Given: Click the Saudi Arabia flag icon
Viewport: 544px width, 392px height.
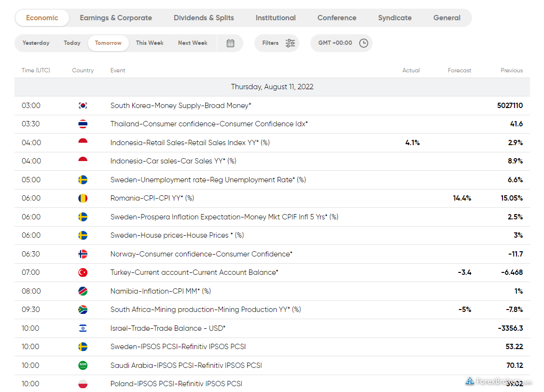Looking at the screenshot, I should [83, 365].
